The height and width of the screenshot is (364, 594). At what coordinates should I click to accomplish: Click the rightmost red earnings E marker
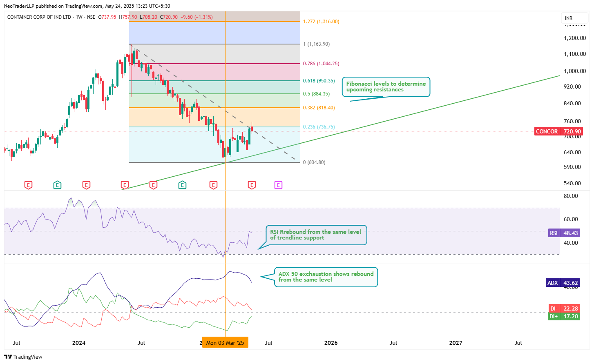coord(252,185)
